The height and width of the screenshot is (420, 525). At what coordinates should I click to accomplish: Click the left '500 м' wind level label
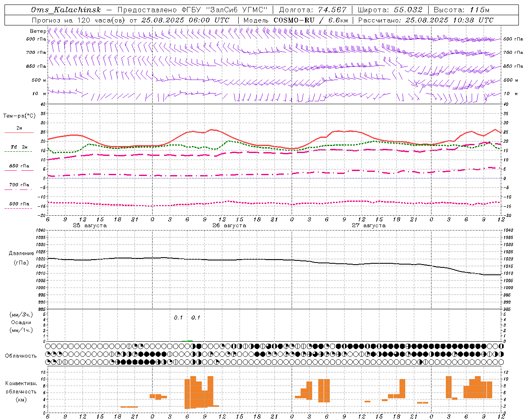click(39, 80)
